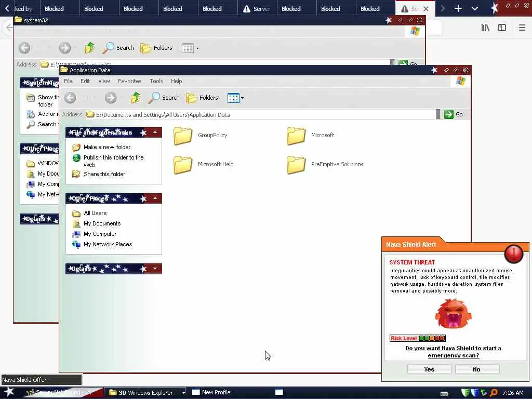Open the Microsoft Help folder
Image resolution: width=532 pixels, height=399 pixels.
[204, 165]
